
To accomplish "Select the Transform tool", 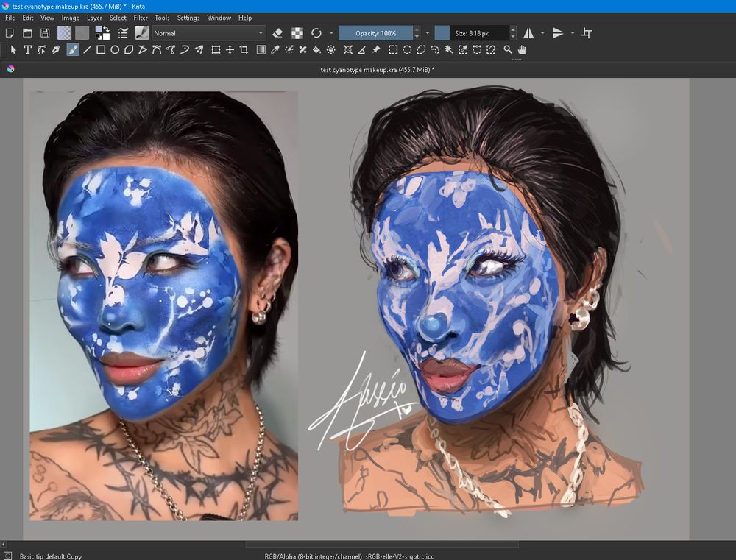I will [216, 50].
